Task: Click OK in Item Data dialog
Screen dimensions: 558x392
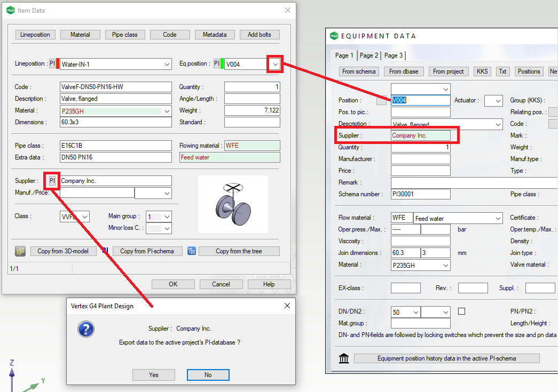Action: click(x=173, y=284)
